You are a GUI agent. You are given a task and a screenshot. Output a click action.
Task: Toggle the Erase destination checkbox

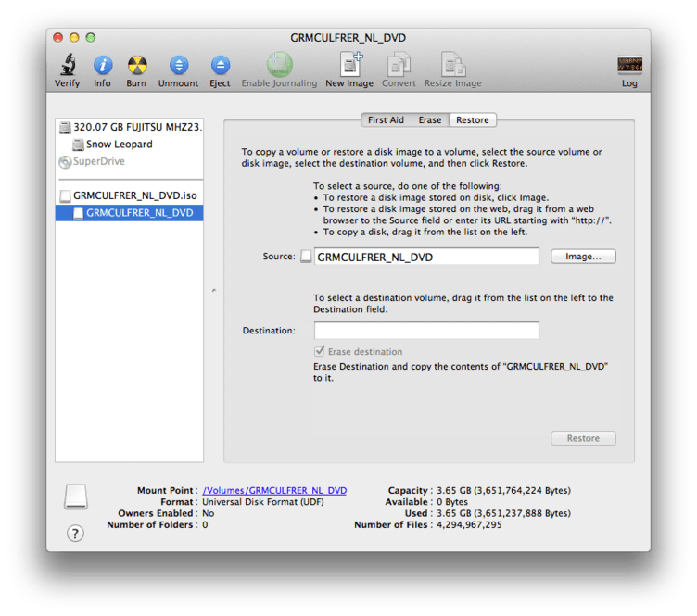(319, 351)
